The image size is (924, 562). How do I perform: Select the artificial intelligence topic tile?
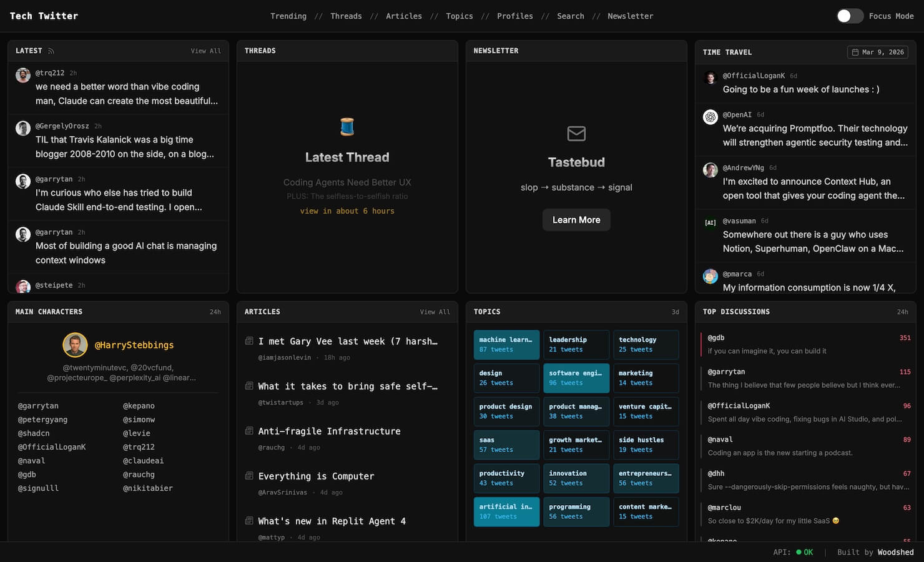tap(506, 511)
